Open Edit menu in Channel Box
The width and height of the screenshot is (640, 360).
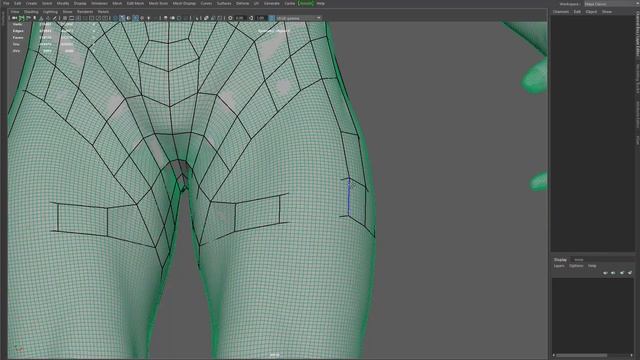click(x=577, y=12)
